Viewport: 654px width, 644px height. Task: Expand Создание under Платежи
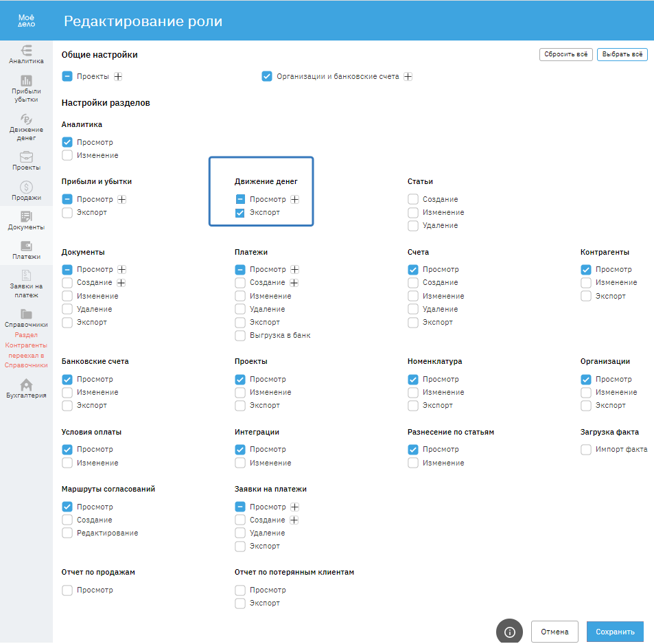point(294,283)
